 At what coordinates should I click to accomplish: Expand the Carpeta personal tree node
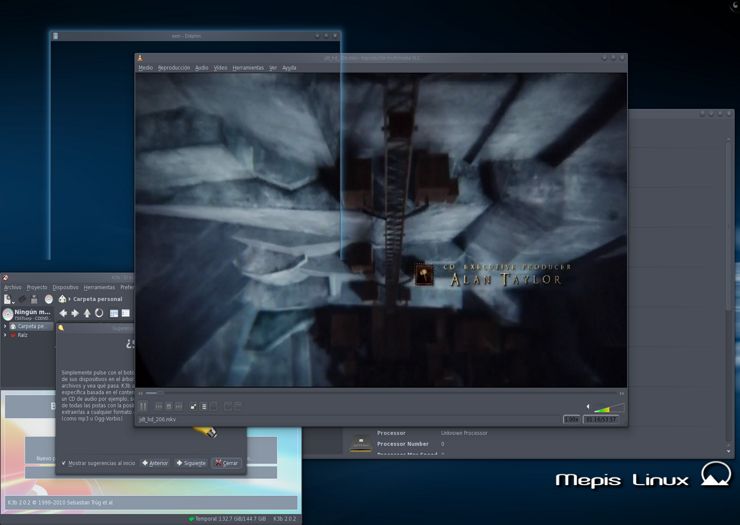(5, 326)
